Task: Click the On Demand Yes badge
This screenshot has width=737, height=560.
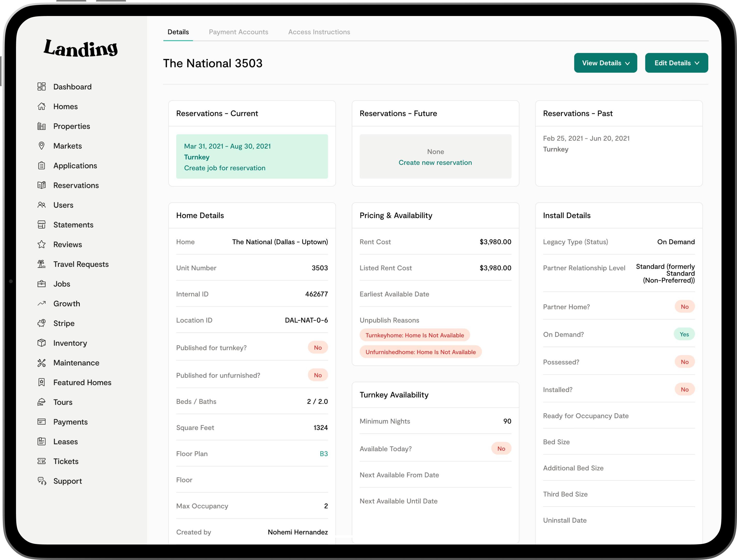Action: [684, 334]
